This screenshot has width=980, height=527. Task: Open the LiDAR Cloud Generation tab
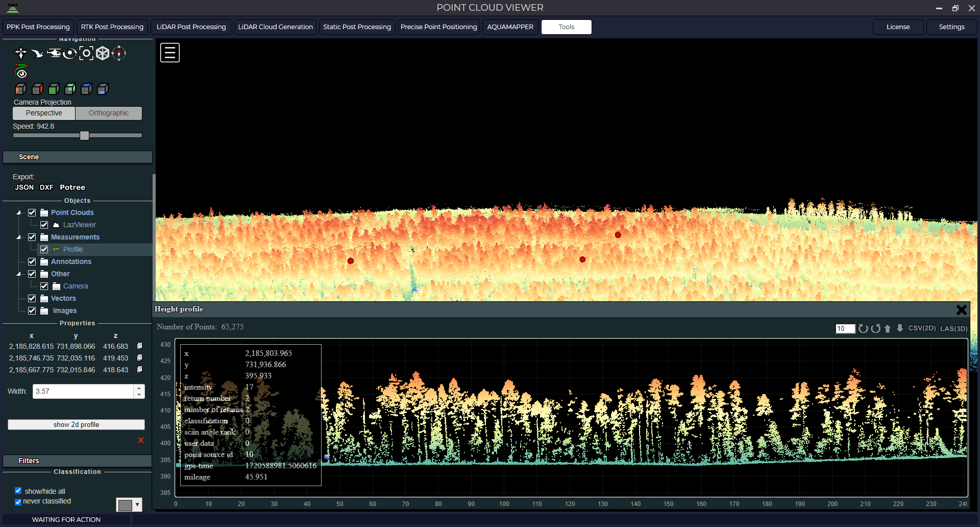click(276, 27)
